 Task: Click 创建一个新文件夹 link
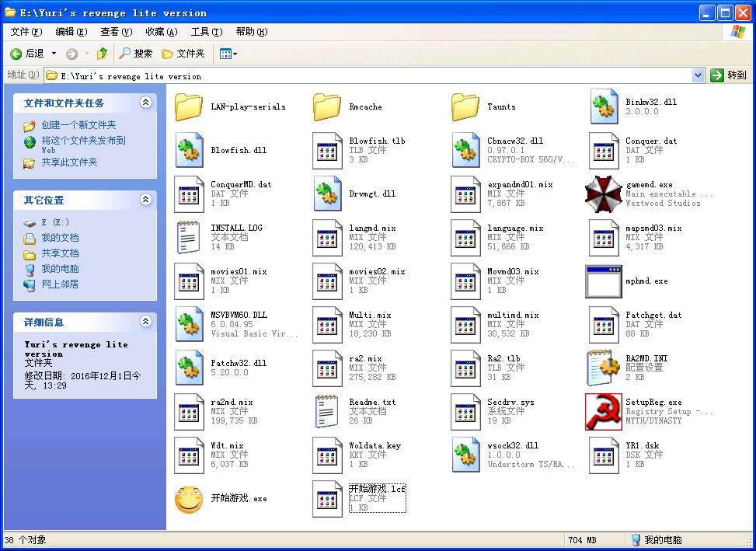coord(78,125)
